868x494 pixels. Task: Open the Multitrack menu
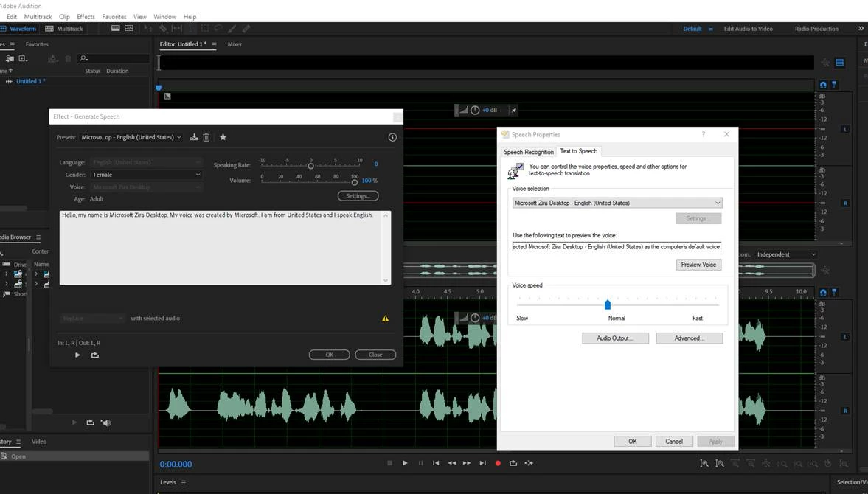(38, 17)
